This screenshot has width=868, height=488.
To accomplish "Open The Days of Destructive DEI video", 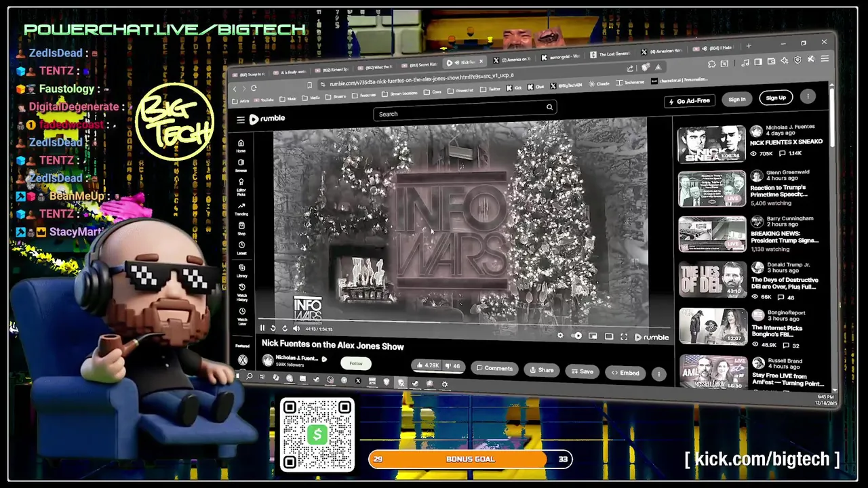I will click(x=713, y=279).
